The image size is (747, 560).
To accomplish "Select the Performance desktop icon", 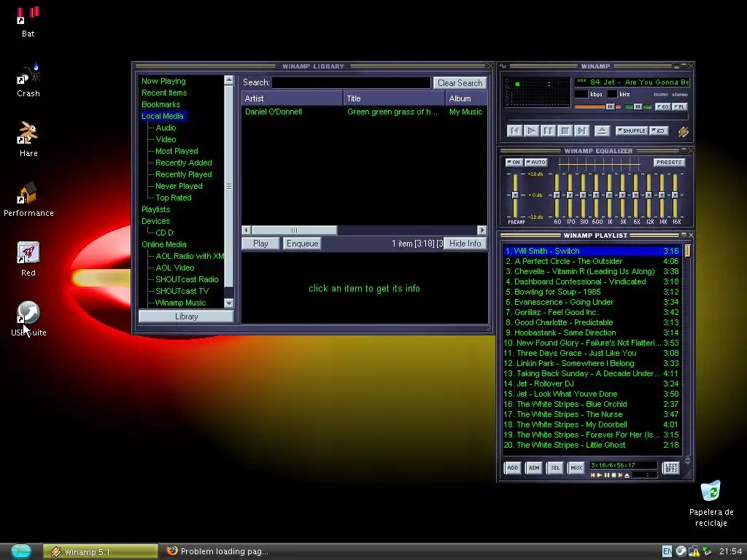I will pyautogui.click(x=28, y=199).
